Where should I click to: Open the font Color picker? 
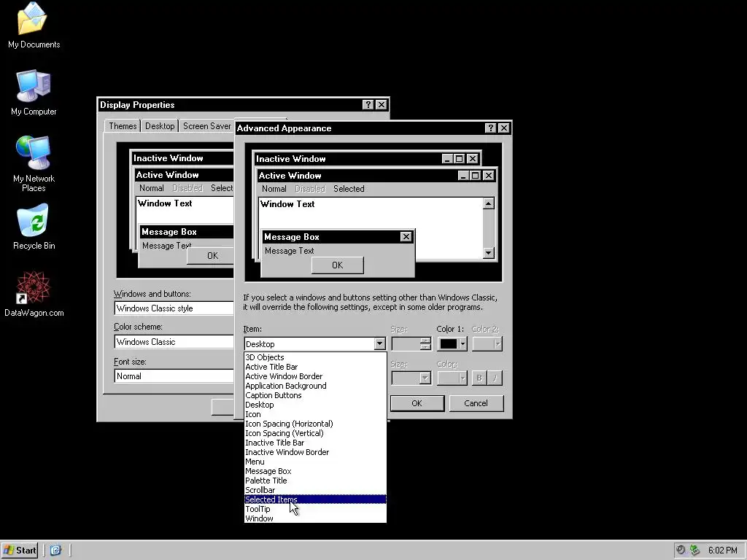452,378
